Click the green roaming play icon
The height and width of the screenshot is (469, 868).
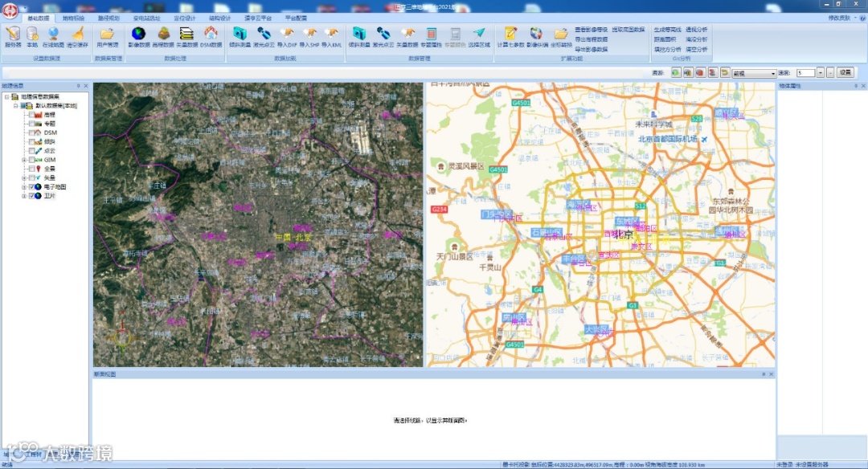coord(676,72)
